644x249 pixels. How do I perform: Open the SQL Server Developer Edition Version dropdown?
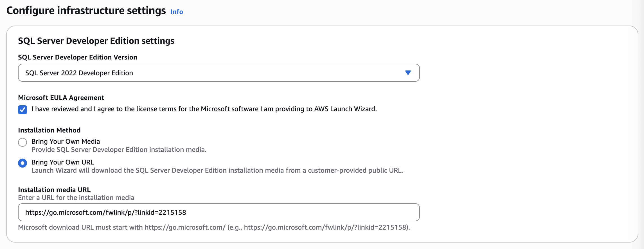(219, 73)
